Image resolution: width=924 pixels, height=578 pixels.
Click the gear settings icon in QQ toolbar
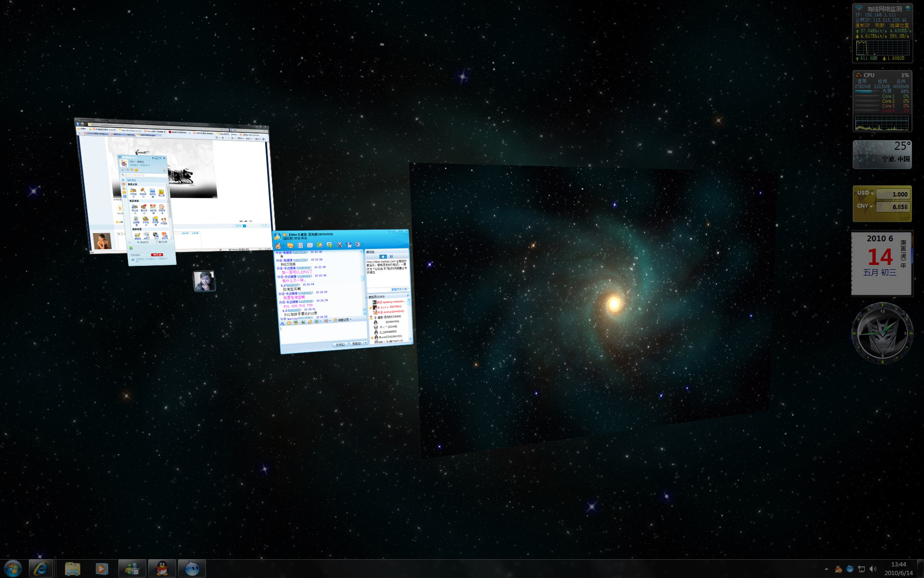pos(358,245)
